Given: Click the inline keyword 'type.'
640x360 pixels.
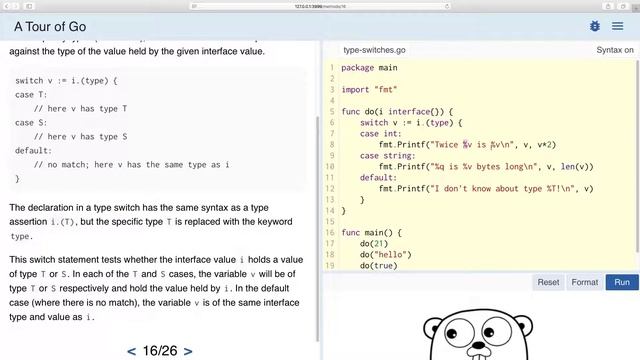Looking at the screenshot, I should tap(21, 236).
